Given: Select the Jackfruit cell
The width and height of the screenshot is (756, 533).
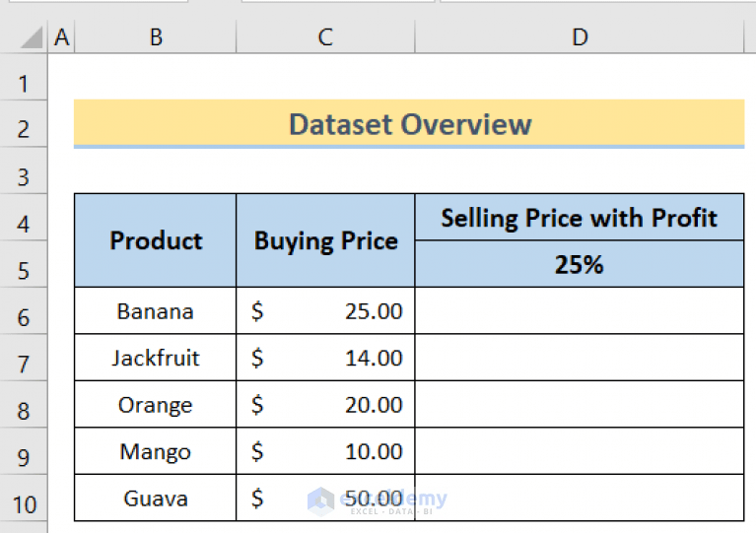Looking at the screenshot, I should 156,358.
